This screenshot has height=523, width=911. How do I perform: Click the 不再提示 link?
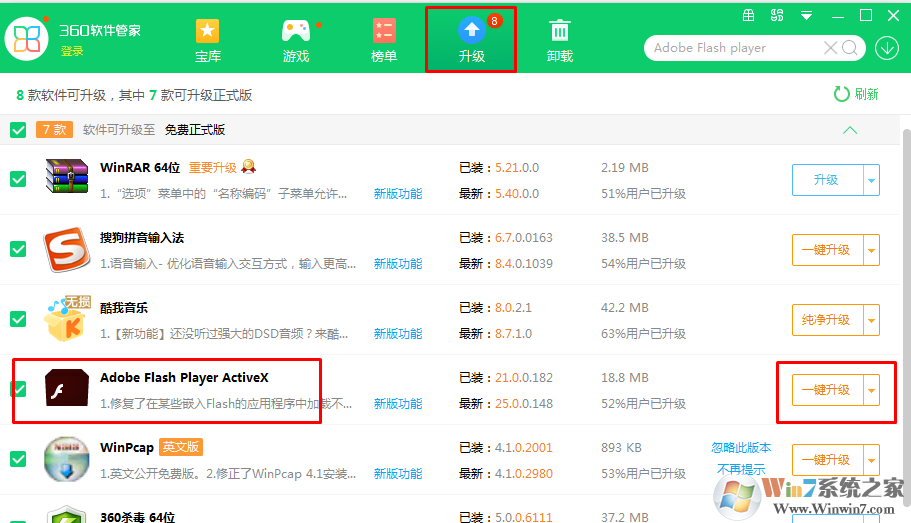pyautogui.click(x=741, y=469)
